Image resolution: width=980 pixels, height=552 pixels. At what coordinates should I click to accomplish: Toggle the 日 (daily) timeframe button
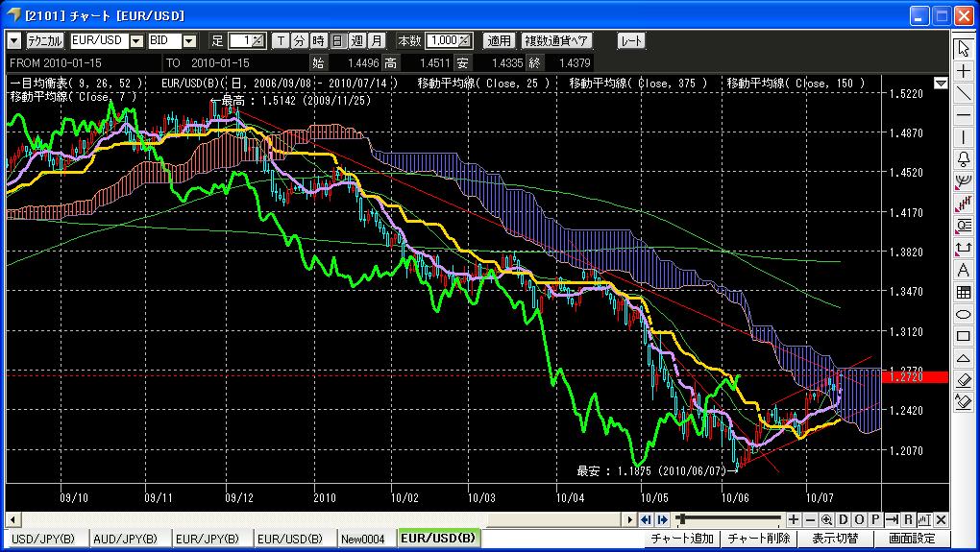(337, 41)
